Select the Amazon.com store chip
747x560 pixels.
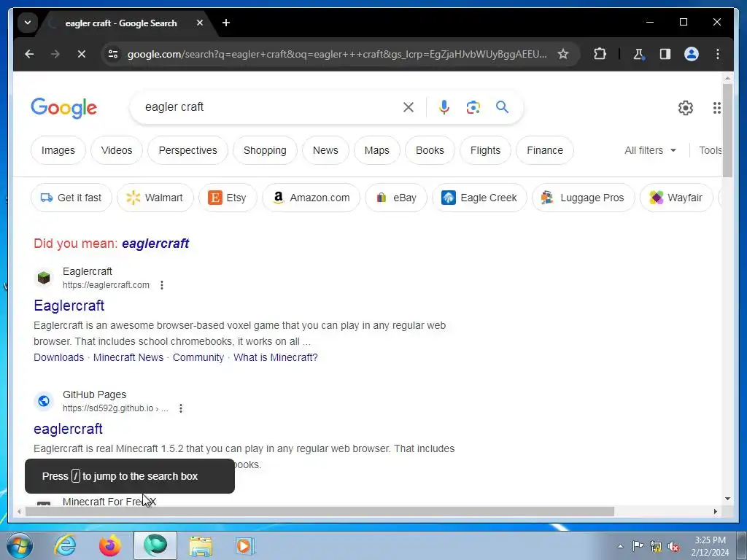pyautogui.click(x=311, y=198)
